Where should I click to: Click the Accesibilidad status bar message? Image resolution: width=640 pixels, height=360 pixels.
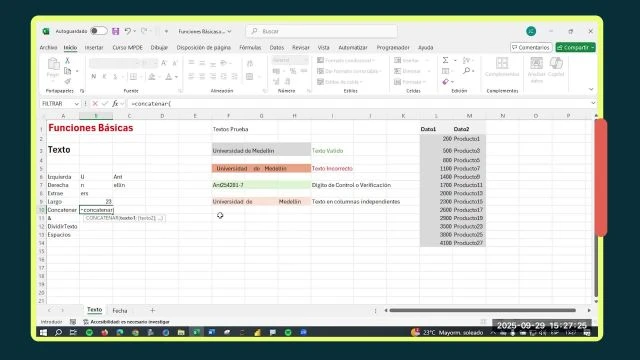point(126,322)
